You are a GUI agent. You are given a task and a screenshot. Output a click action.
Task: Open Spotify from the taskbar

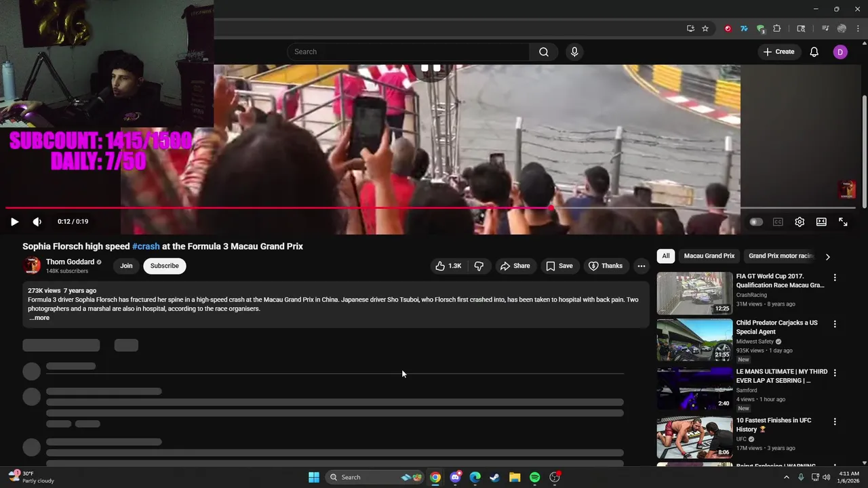click(534, 477)
